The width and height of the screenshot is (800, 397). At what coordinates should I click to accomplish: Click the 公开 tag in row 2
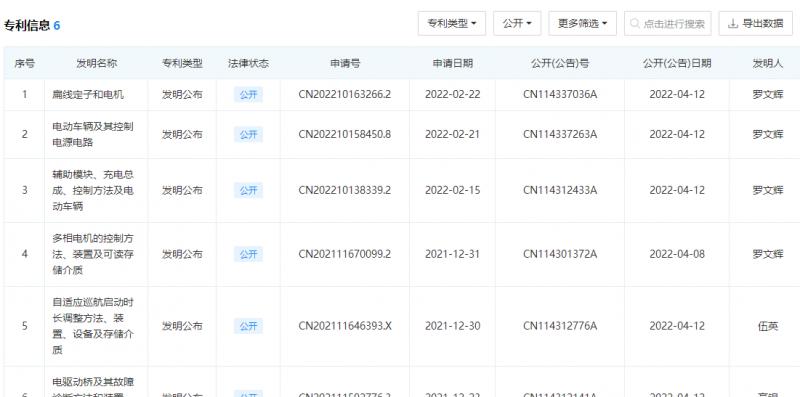tap(248, 134)
